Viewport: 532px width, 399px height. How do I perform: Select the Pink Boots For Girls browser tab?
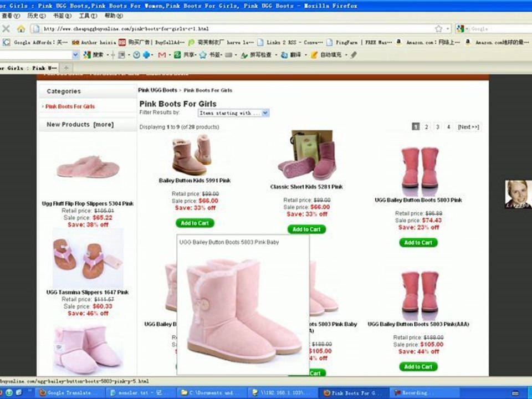coord(29,68)
